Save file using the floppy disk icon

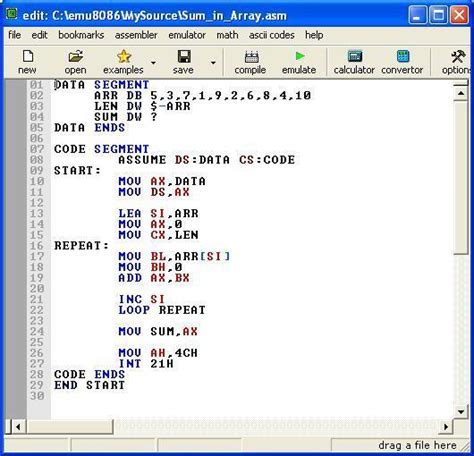[184, 57]
